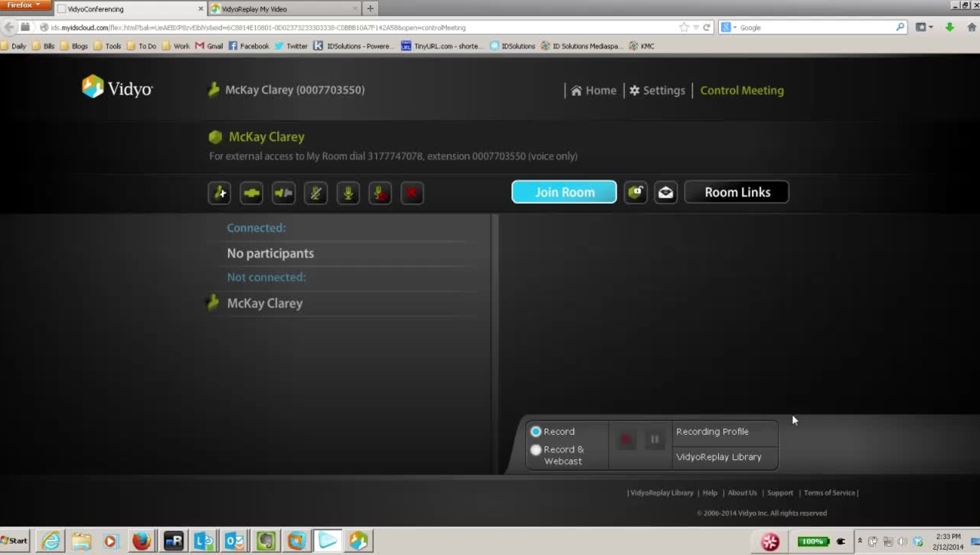Open Internet Explorer from taskbar

pyautogui.click(x=51, y=541)
